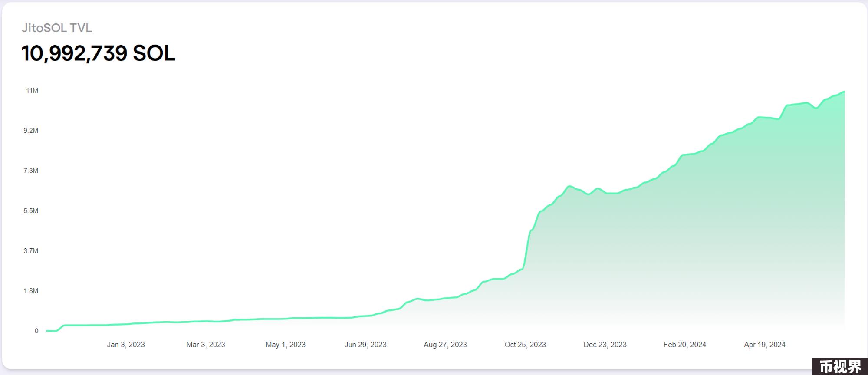
Task: Click the 9.2M y-axis label
Action: [31, 131]
